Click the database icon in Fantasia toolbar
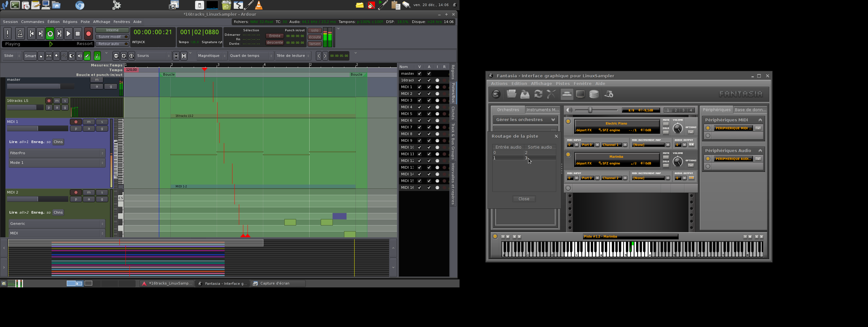Screen dimensions: 868x327 594,95
